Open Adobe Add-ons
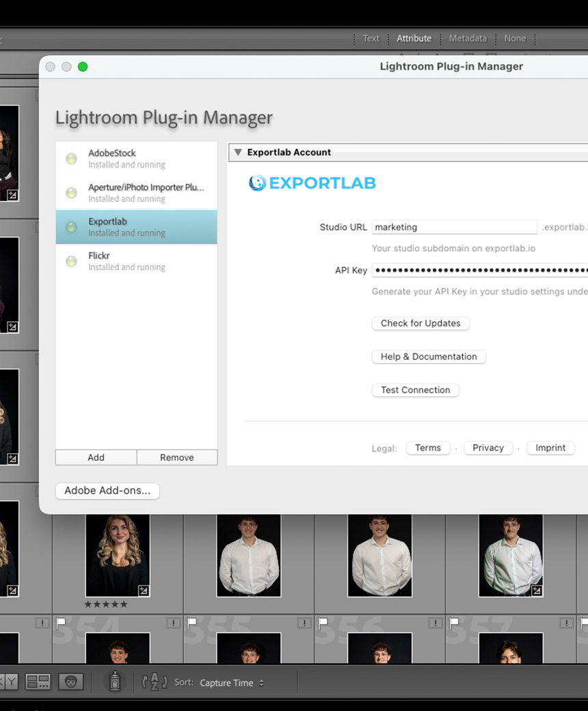Screen dimensions: 588x711 (107, 491)
